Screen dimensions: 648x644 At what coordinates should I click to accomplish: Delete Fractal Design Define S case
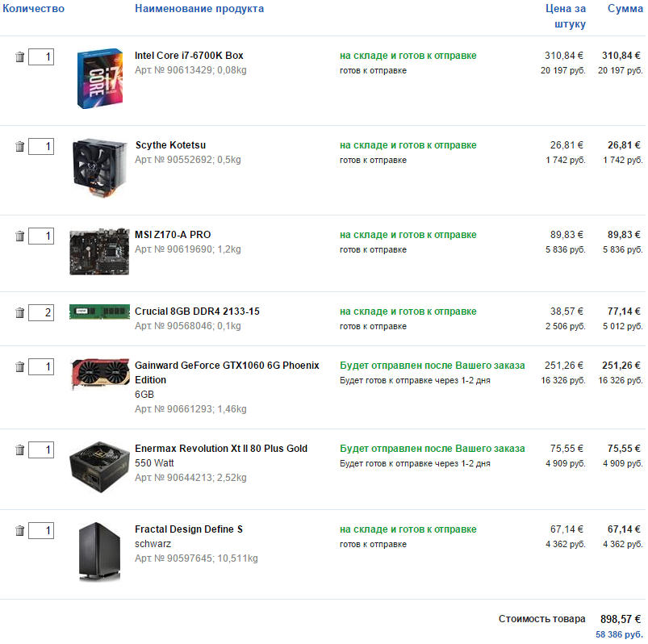pyautogui.click(x=20, y=531)
